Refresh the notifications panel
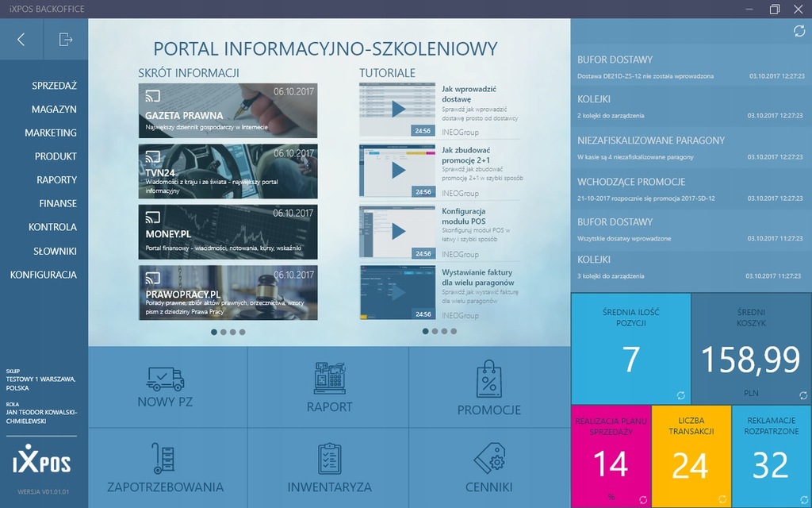This screenshot has height=508, width=812. click(799, 31)
